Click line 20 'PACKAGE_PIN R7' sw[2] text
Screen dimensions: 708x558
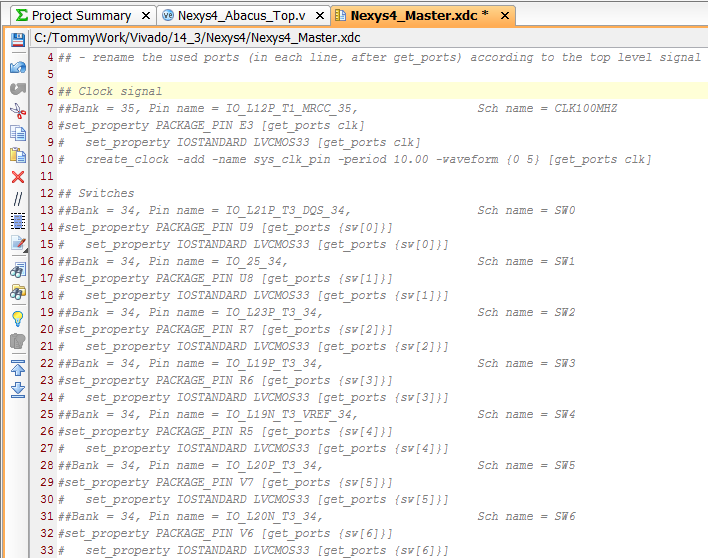(225, 329)
